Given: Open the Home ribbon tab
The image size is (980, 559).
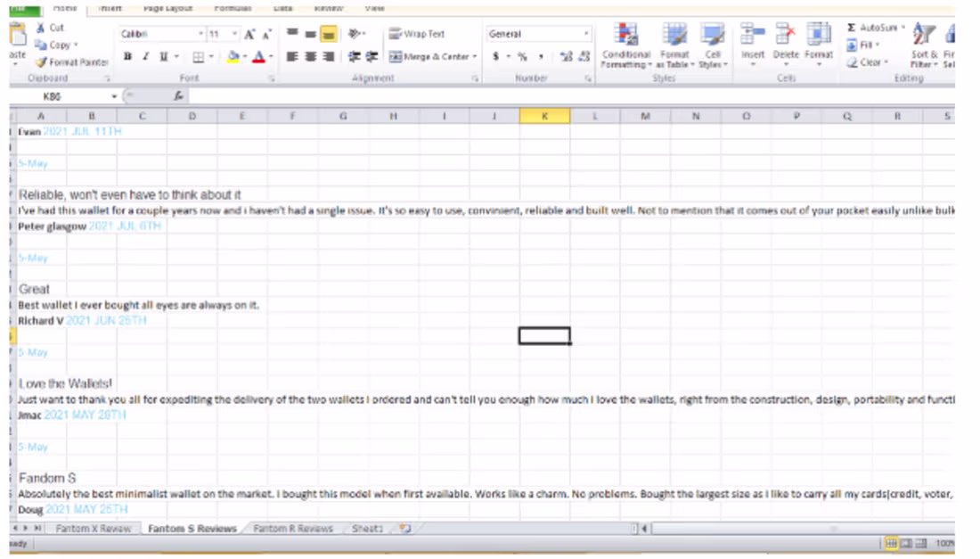Looking at the screenshot, I should (65, 8).
